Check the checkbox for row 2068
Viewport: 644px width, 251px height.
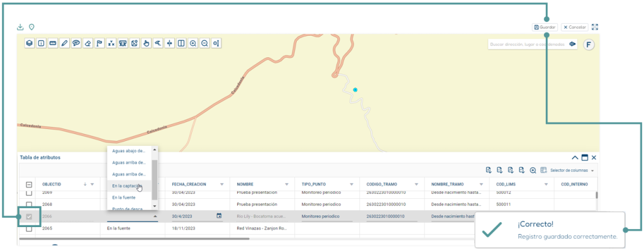click(29, 204)
